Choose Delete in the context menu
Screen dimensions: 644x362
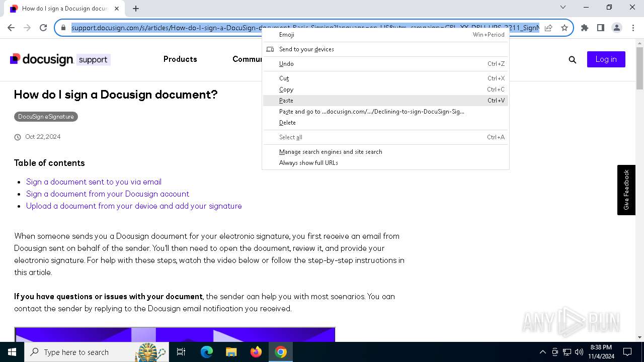coord(385,123)
